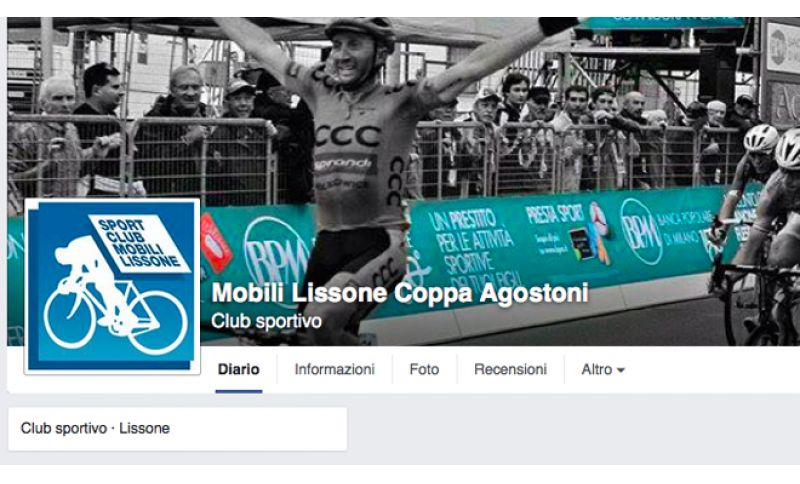Click Club sportivo under the page title
Image resolution: width=800 pixels, height=484 pixels.
click(266, 321)
